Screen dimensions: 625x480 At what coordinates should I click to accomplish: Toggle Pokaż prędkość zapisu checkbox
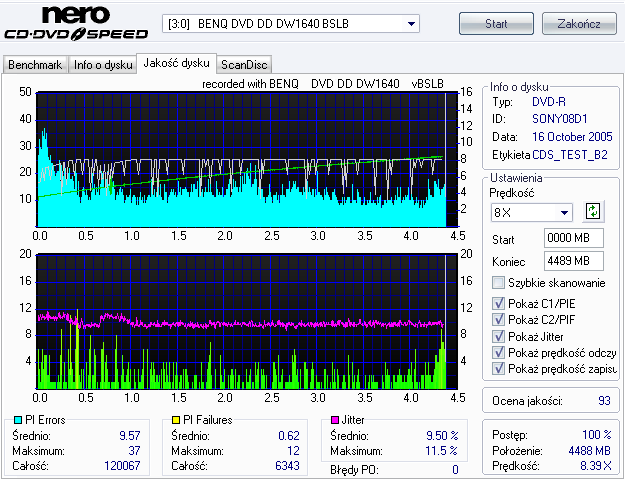(x=498, y=368)
